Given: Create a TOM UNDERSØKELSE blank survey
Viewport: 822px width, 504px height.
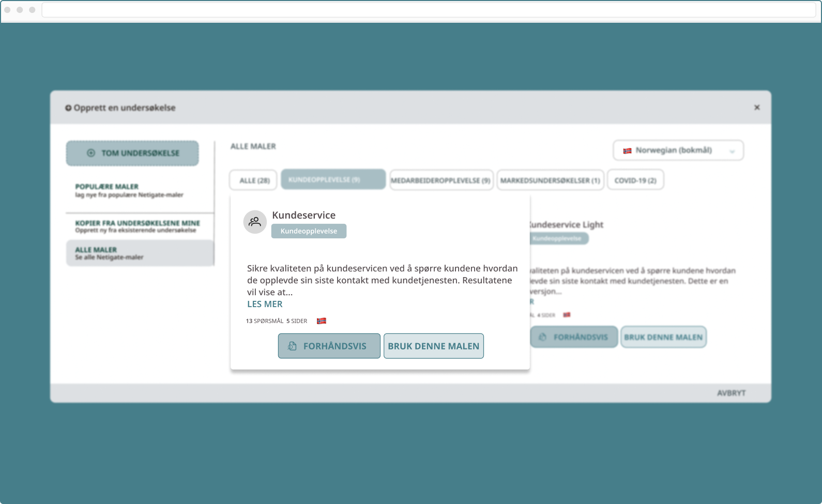Looking at the screenshot, I should point(132,153).
